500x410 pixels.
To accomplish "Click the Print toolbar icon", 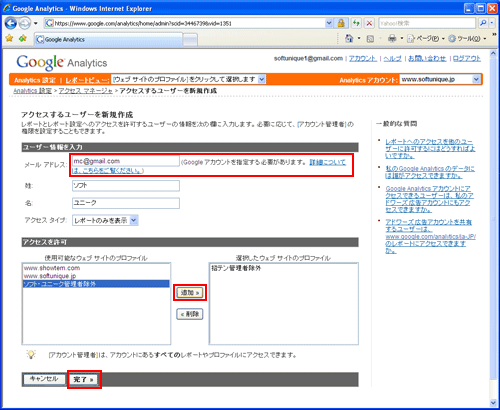I will click(392, 39).
